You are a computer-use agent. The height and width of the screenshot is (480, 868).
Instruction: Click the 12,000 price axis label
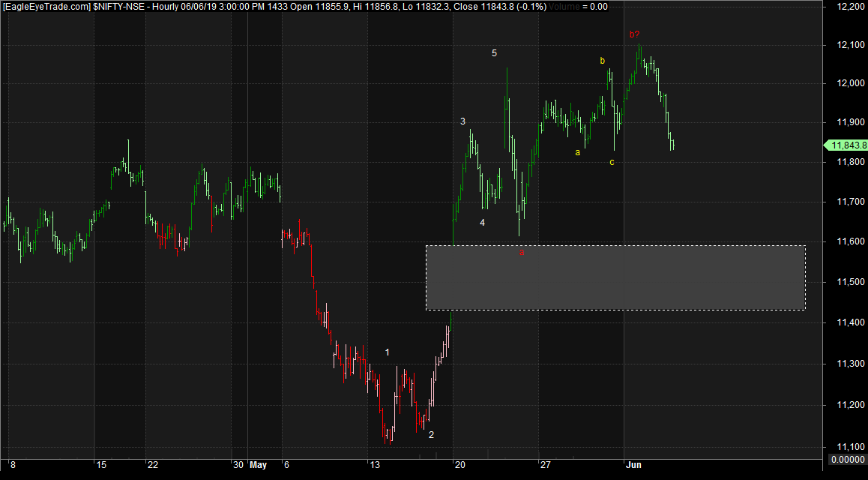(x=850, y=83)
